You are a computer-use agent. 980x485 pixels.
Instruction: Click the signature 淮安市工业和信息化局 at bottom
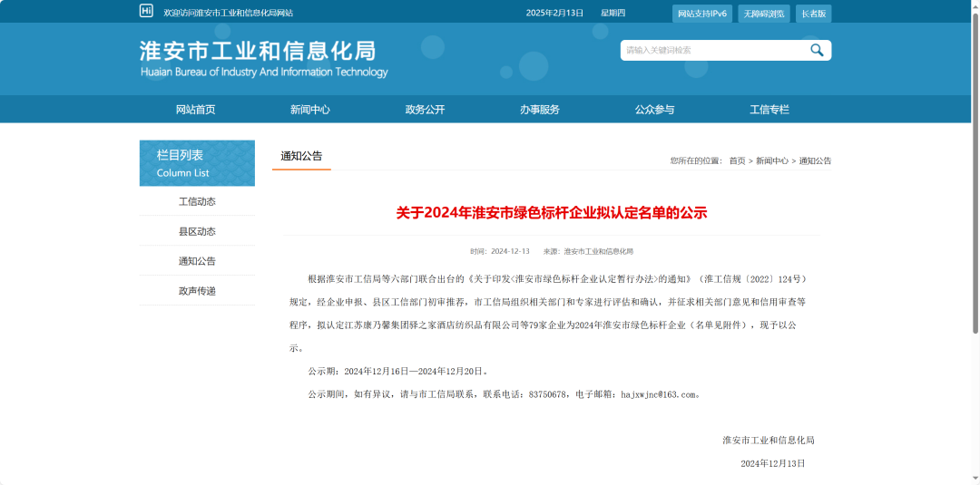tap(769, 440)
